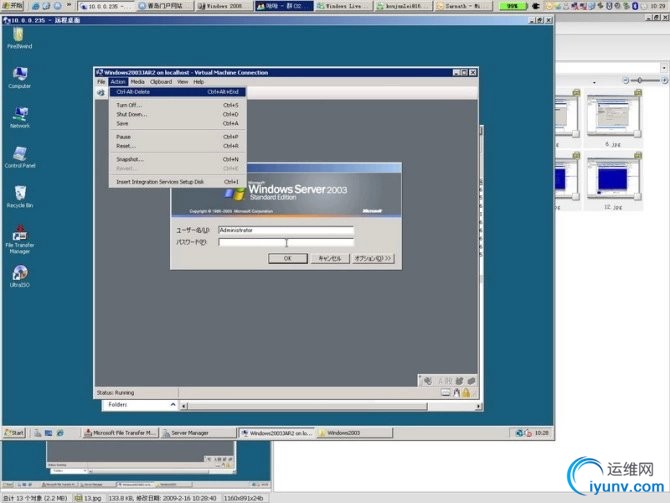The image size is (670, 503).
Task: Open the File menu of VM Connection
Action: tap(101, 82)
